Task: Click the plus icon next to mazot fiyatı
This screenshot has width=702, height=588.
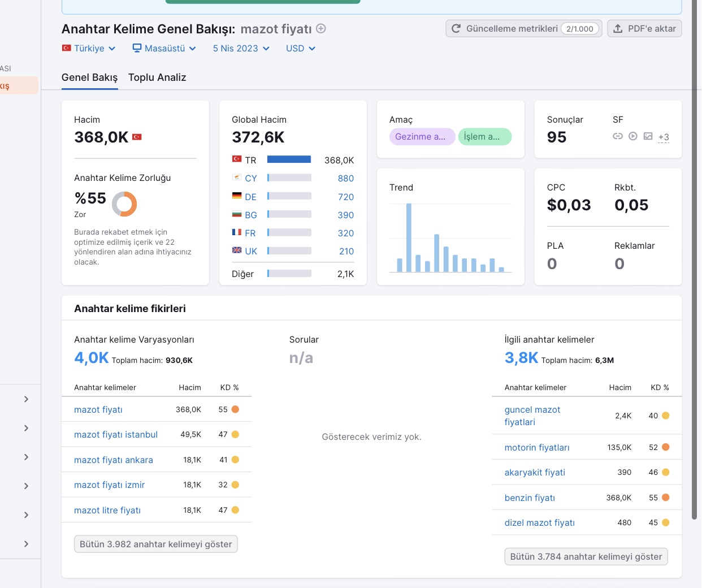Action: (321, 28)
